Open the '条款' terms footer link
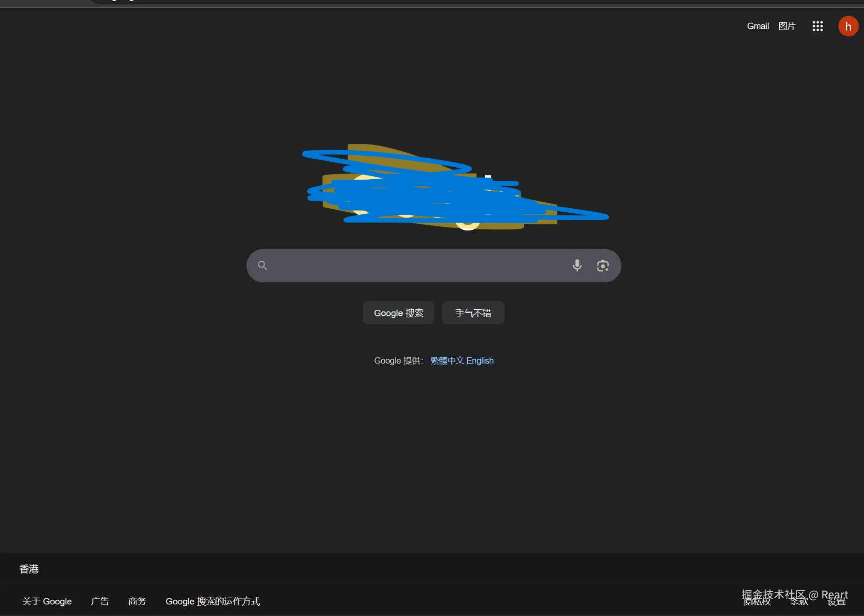Screen dimensions: 864x616 [799, 602]
